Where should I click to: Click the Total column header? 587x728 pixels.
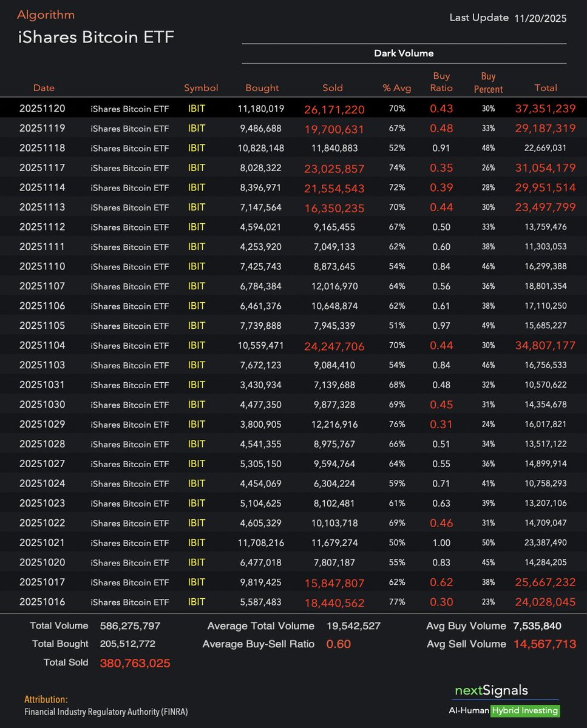(546, 88)
